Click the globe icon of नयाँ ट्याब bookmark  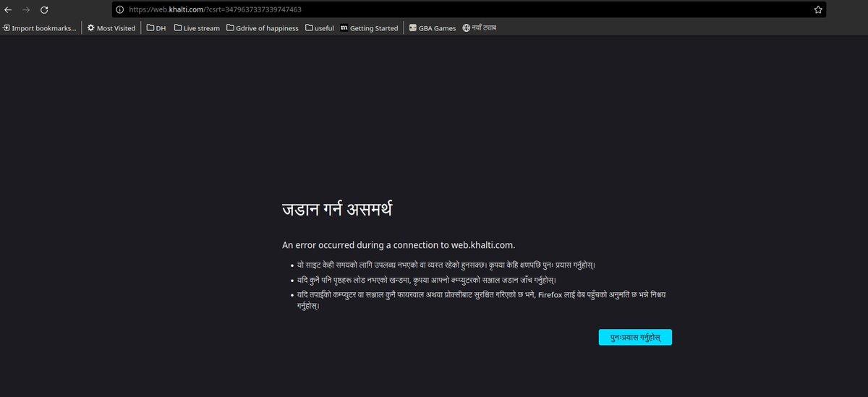pos(467,28)
